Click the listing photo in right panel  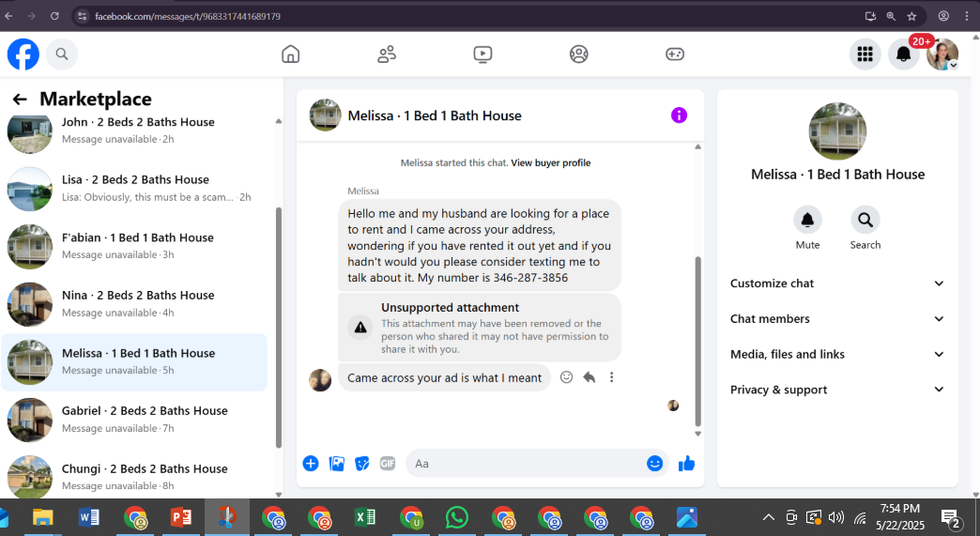(837, 131)
